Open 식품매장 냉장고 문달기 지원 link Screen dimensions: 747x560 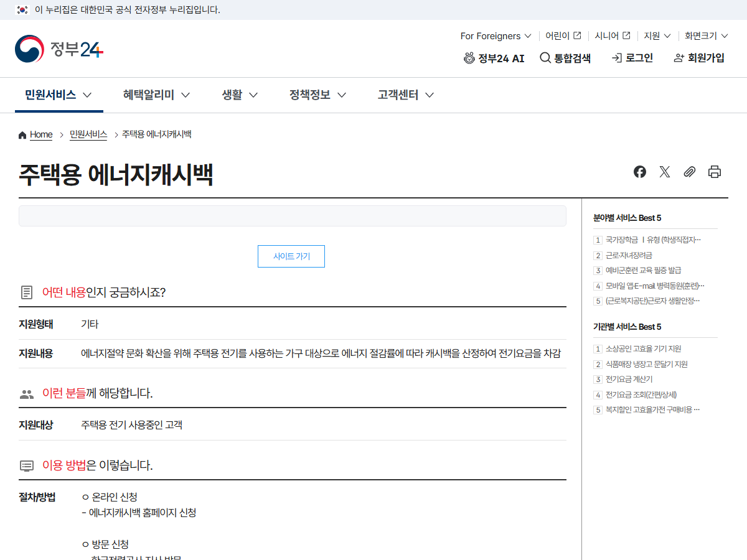click(646, 364)
